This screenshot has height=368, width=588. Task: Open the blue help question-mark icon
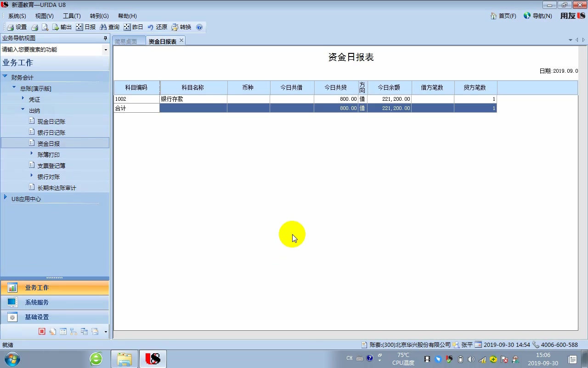point(199,27)
